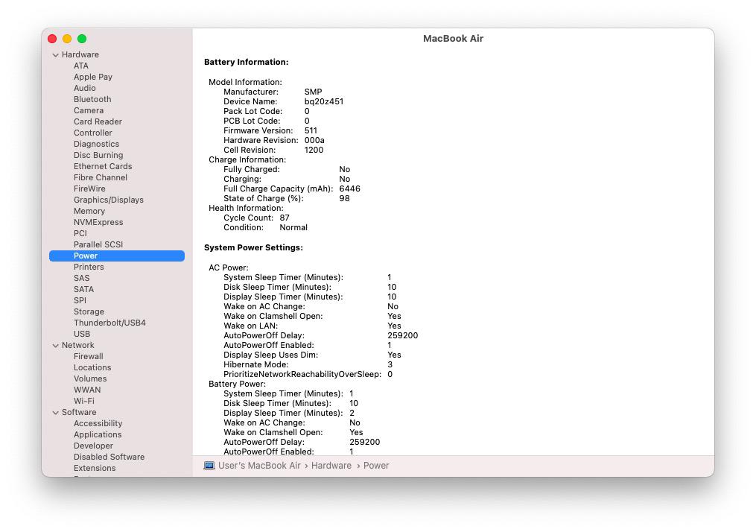Open the Camera hardware entry

point(88,110)
